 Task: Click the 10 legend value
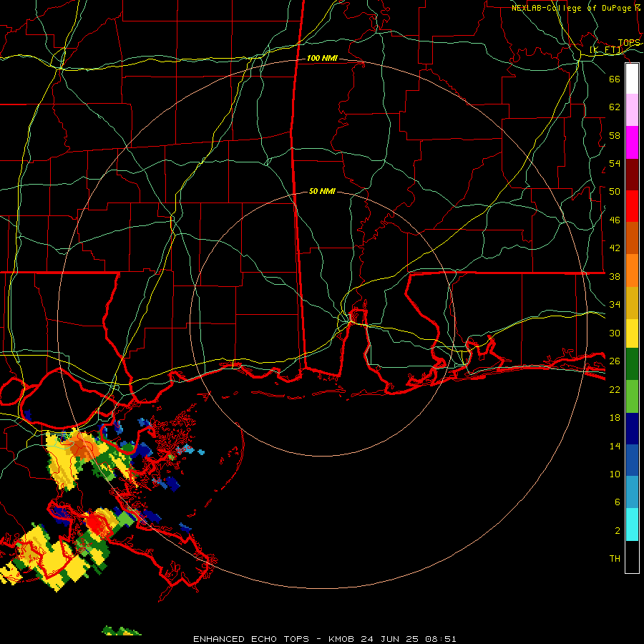(615, 474)
